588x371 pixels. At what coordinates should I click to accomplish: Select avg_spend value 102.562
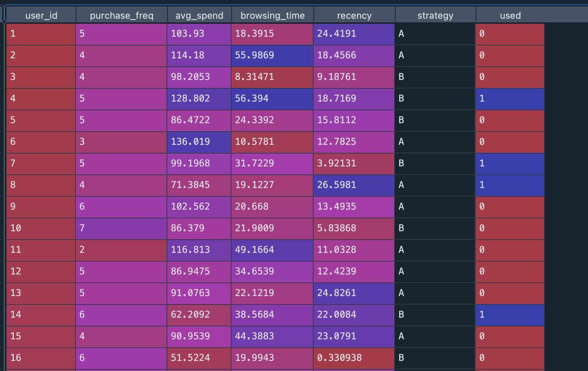coord(199,207)
